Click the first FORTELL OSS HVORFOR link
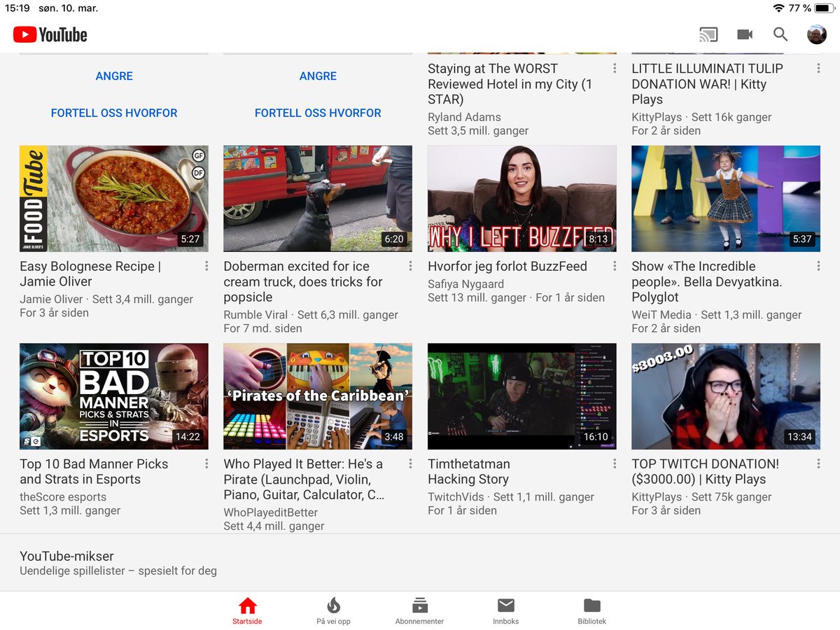 [x=114, y=113]
